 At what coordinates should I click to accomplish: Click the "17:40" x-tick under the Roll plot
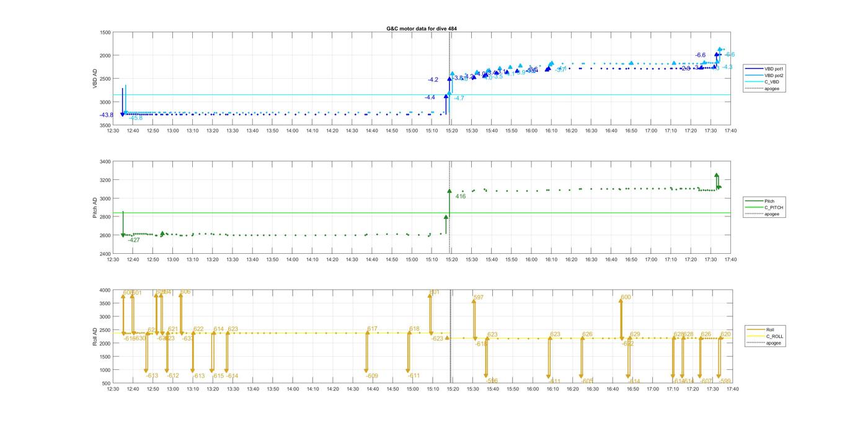(732, 389)
